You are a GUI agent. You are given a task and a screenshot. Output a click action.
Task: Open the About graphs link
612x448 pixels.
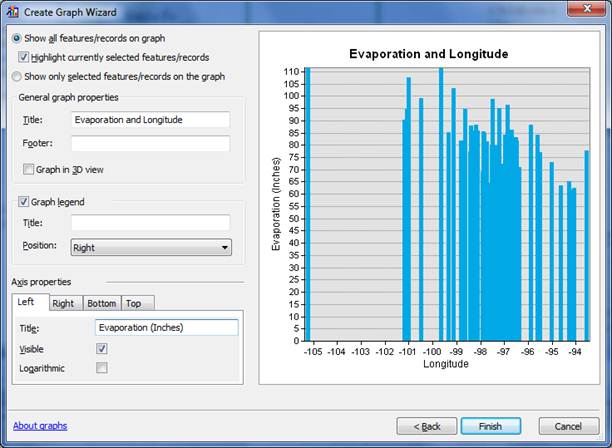40,426
